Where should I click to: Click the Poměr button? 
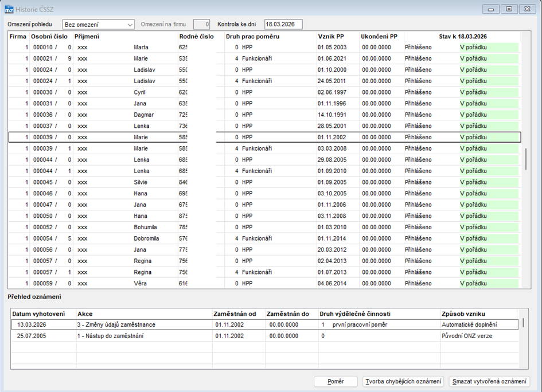(x=336, y=381)
